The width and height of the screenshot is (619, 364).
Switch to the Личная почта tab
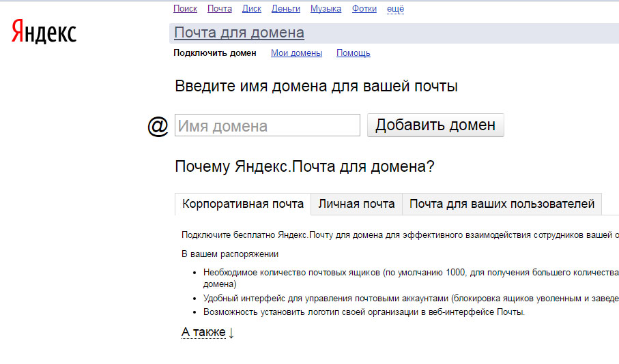pos(356,204)
